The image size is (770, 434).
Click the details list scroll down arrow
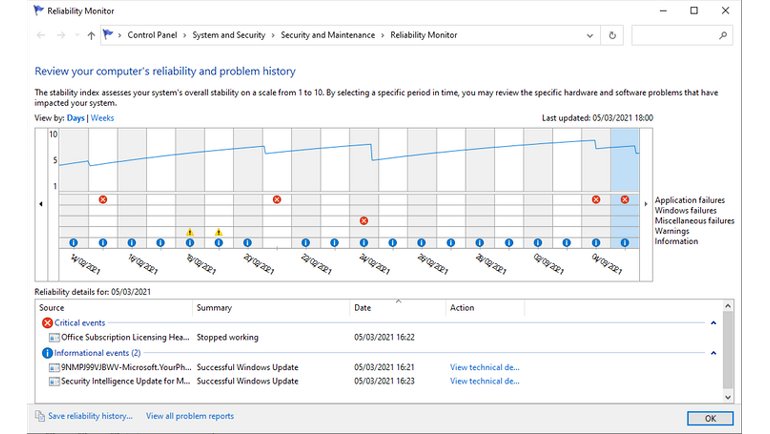(728, 397)
